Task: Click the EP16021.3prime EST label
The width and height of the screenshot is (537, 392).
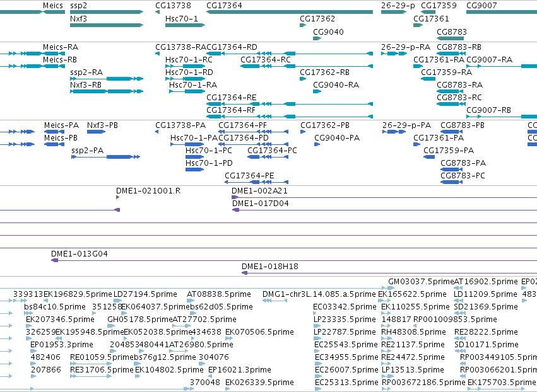Action: click(x=240, y=370)
